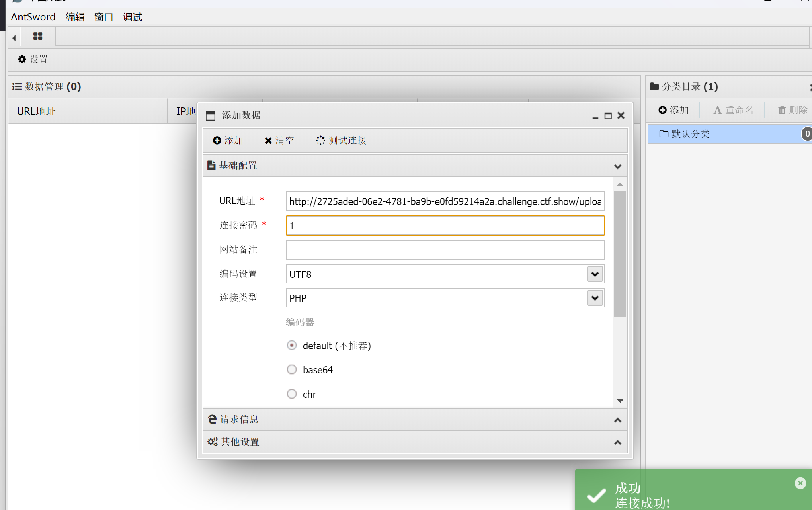This screenshot has width=812, height=510.
Task: Select the default (不推荐) encoder radio button
Action: point(292,345)
